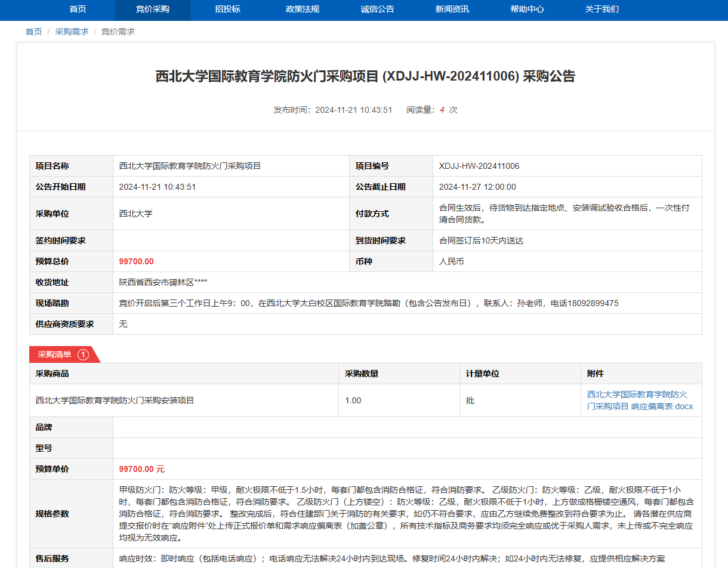728x568 pixels.
Task: Click the 竞价需求 breadcrumb item
Action: tap(118, 32)
